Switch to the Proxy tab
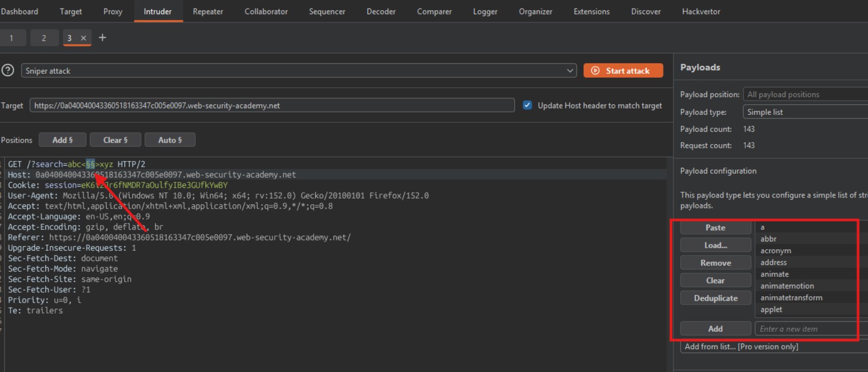868x372 pixels. coord(112,11)
